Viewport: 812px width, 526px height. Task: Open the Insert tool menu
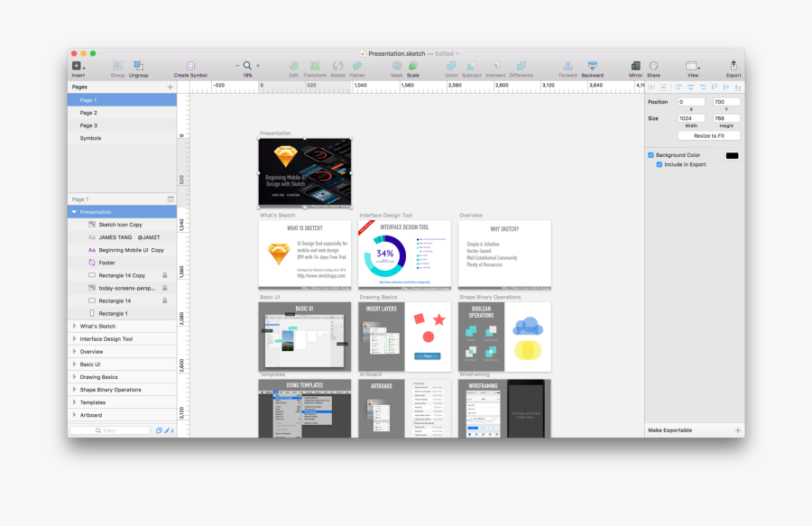point(78,66)
